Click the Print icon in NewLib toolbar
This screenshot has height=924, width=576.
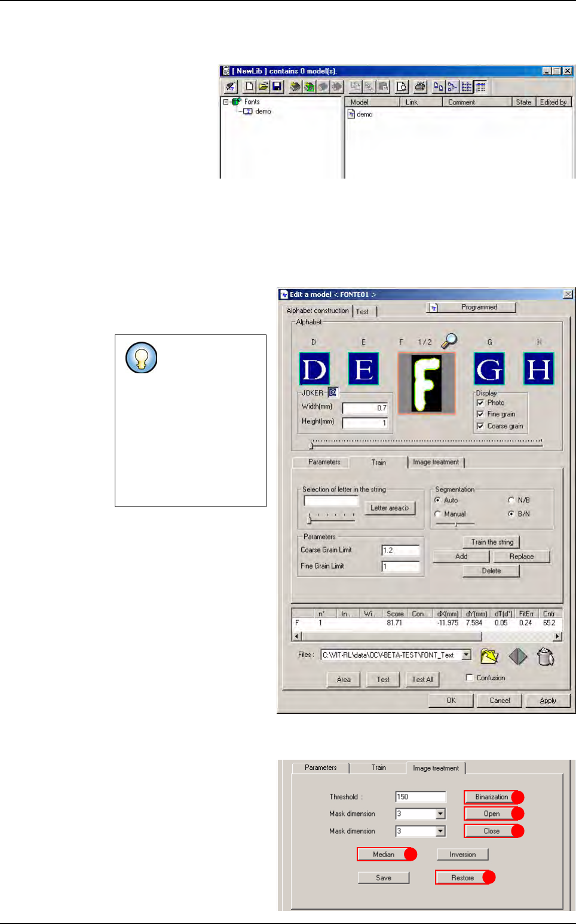tap(420, 87)
